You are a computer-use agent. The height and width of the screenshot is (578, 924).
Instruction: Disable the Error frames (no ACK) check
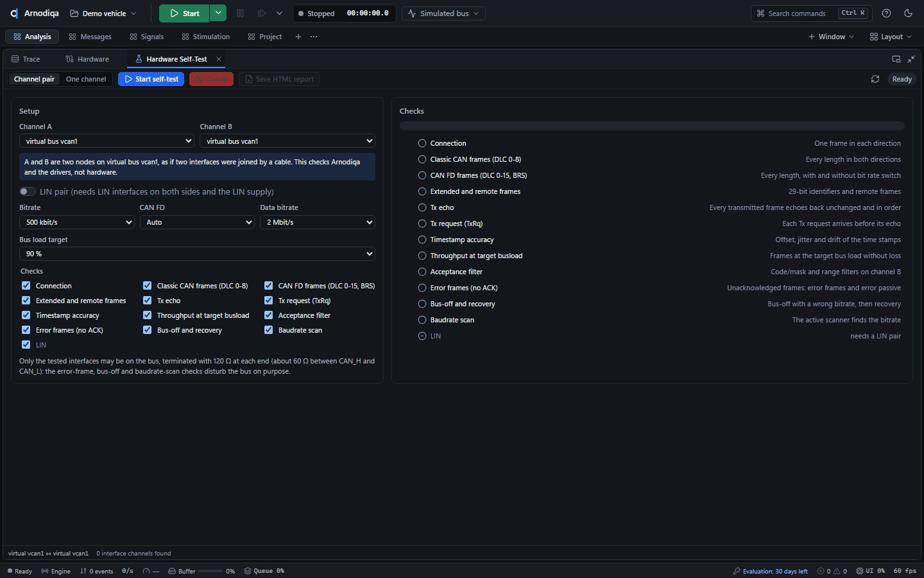pos(26,330)
